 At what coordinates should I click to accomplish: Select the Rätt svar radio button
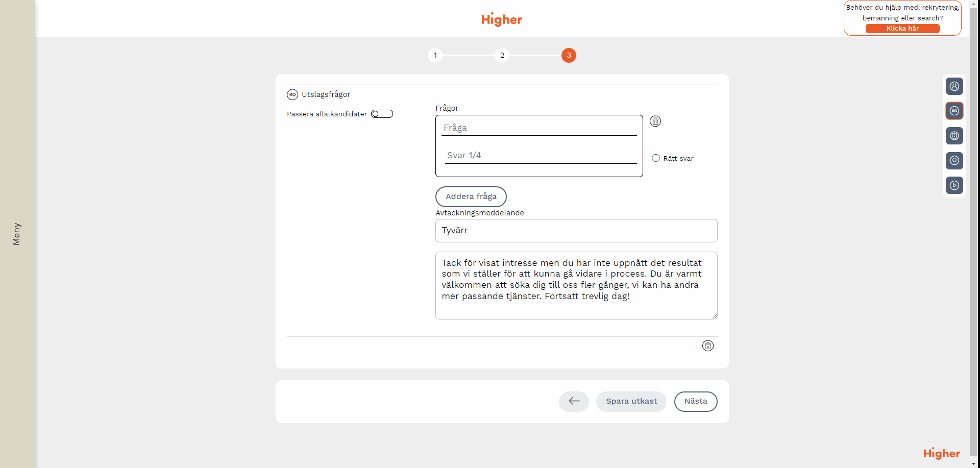[x=656, y=158]
